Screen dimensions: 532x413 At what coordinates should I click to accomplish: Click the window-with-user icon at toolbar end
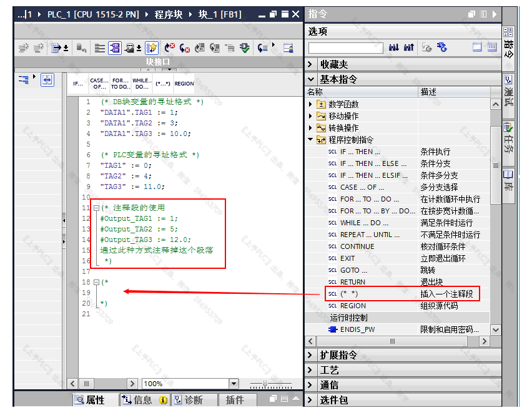[288, 48]
